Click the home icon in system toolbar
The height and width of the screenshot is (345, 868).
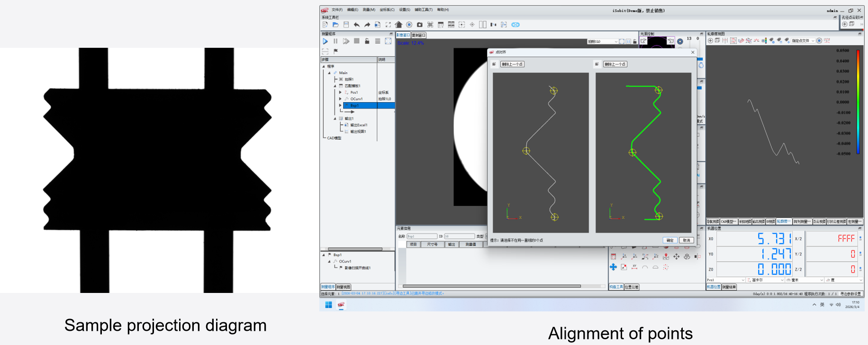pyautogui.click(x=398, y=25)
